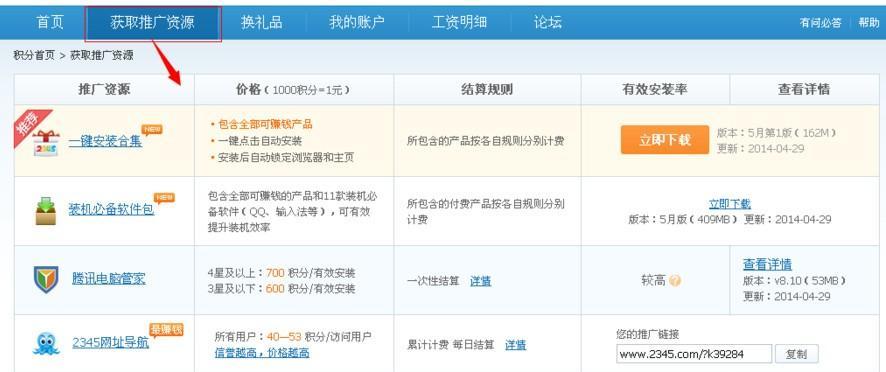Viewport: 886px width, 372px height.
Task: Click the text 一键点击自动安装
Action: pos(260,141)
